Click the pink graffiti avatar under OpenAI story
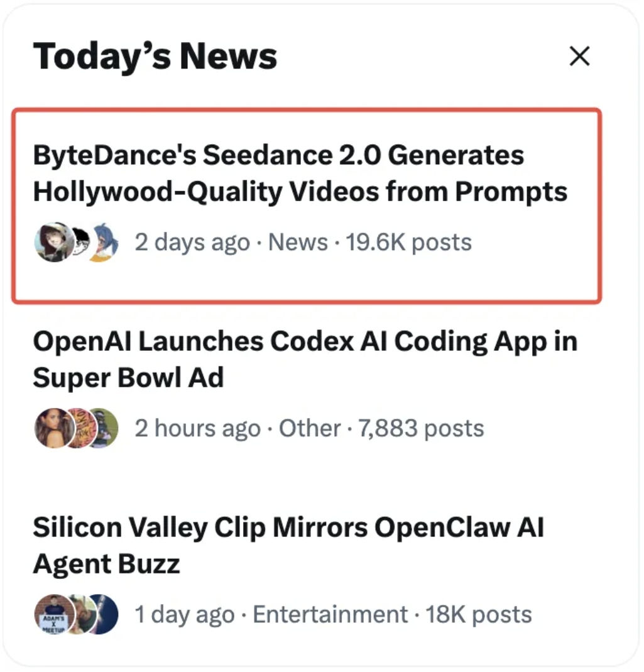 [x=77, y=428]
